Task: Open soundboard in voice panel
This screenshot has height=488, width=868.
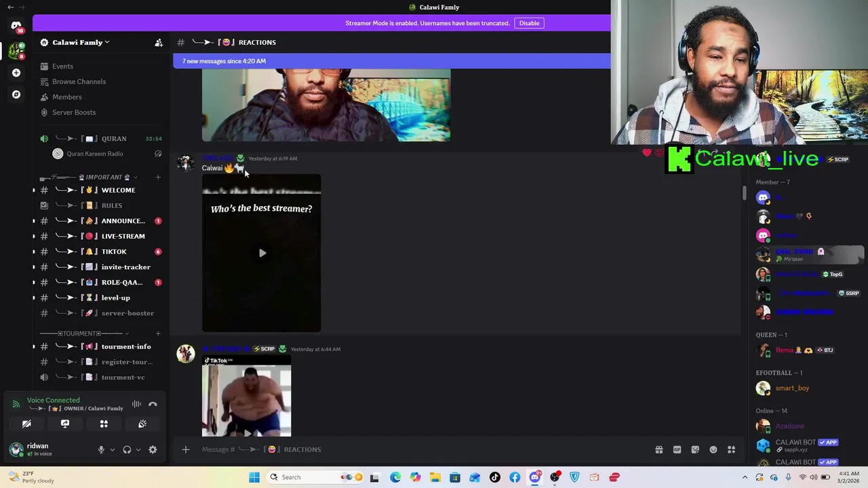Action: (x=142, y=424)
